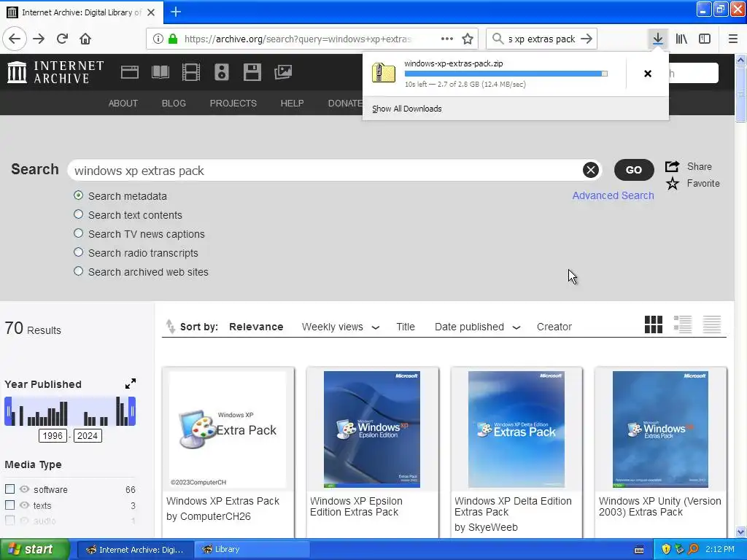Viewport: 747px width, 560px height.
Task: Open the Advanced Search link
Action: (613, 195)
